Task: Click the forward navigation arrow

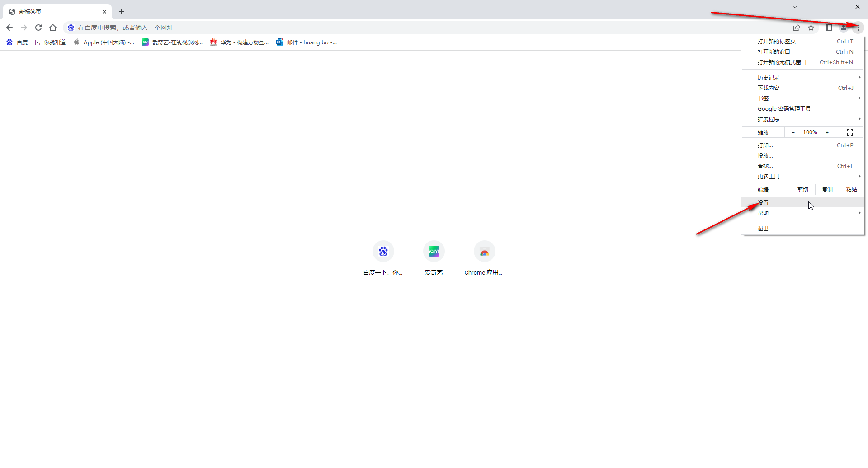Action: coord(24,28)
